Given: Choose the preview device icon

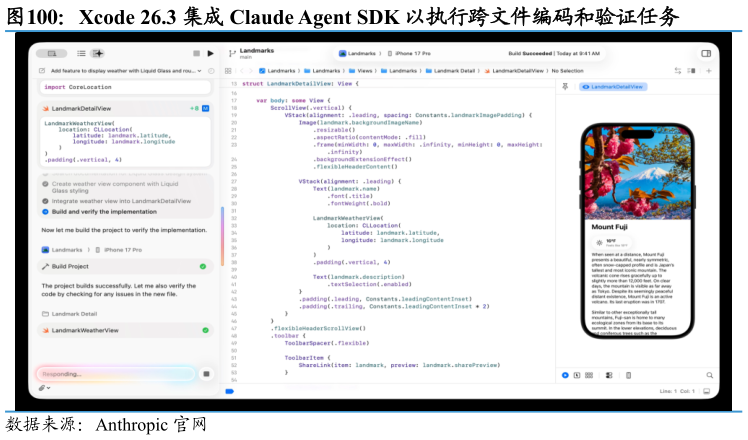Looking at the screenshot, I should click(x=628, y=375).
